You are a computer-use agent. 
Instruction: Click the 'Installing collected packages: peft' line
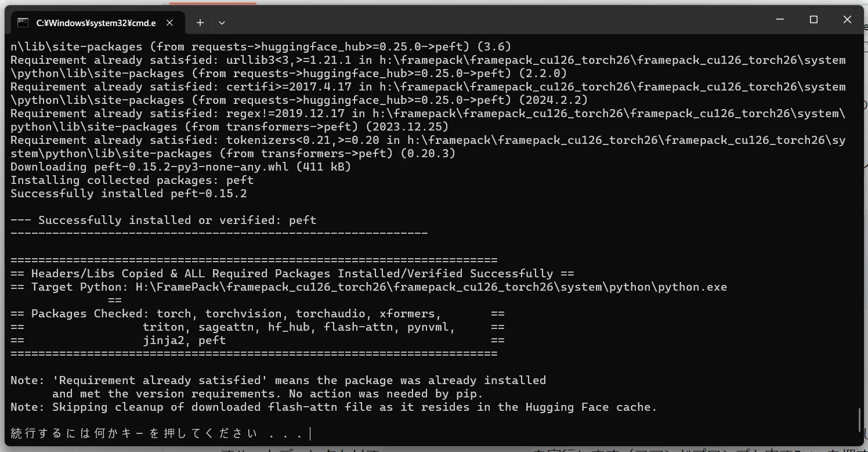132,180
